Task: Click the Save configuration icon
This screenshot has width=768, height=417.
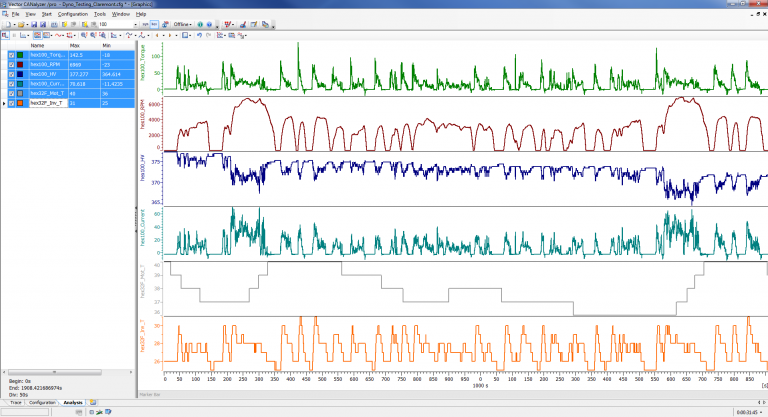Action: 32,24
